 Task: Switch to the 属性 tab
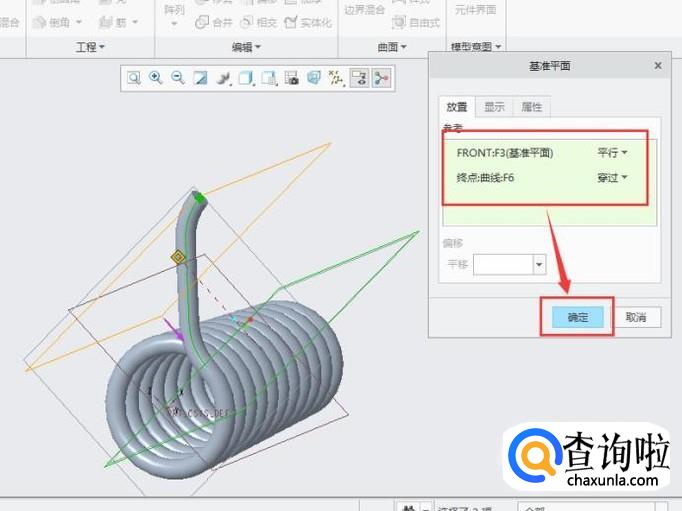click(x=531, y=107)
